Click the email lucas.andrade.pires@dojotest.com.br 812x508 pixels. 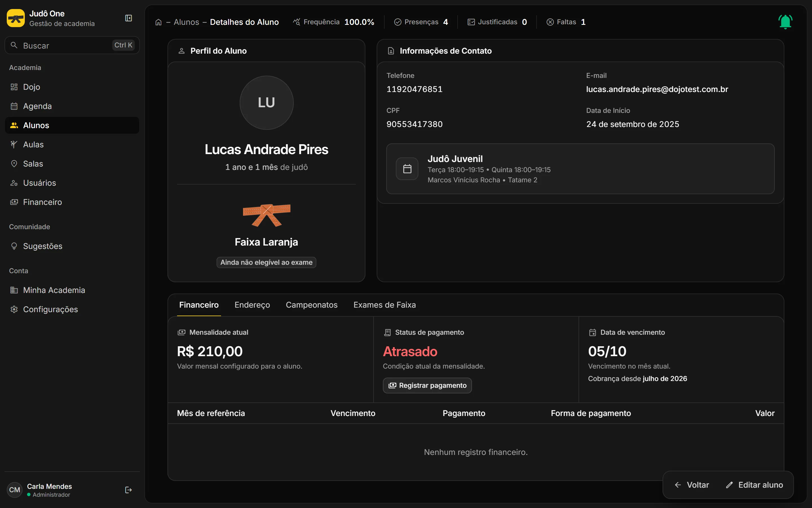click(x=657, y=89)
